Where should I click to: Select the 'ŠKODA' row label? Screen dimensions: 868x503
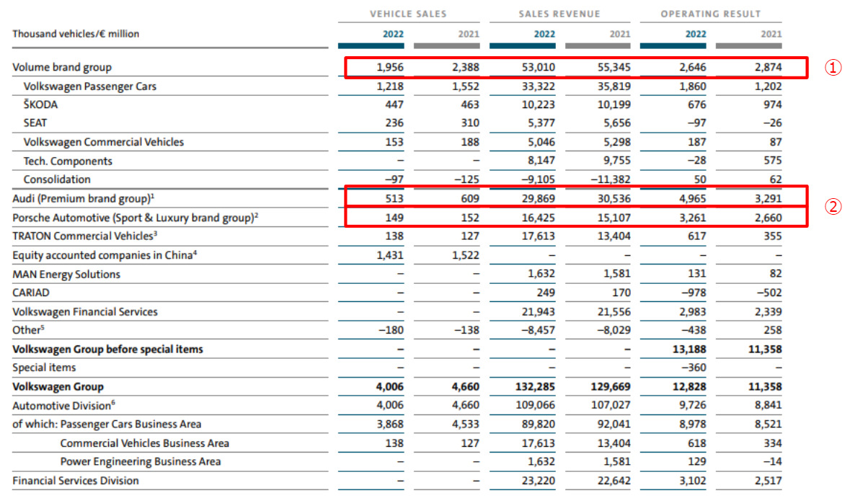tap(40, 104)
